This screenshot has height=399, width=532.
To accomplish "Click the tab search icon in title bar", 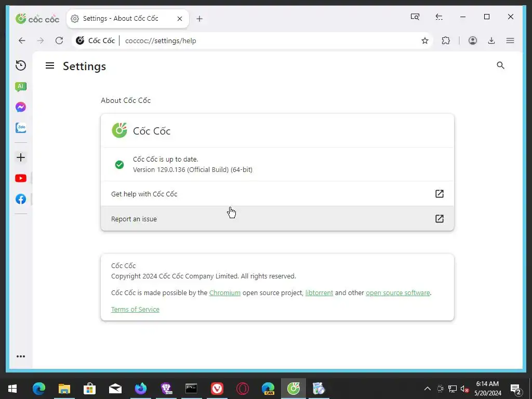I will 415,17.
